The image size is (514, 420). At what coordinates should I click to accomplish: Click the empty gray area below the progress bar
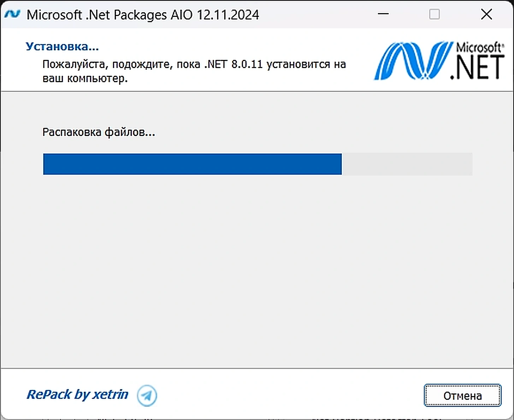257,272
